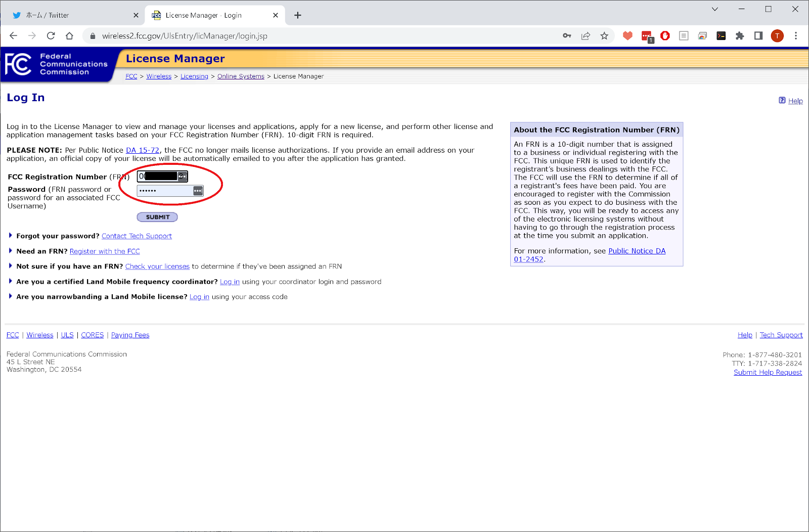Click password manager icon in Password field
Image resolution: width=809 pixels, height=532 pixels.
click(x=198, y=191)
